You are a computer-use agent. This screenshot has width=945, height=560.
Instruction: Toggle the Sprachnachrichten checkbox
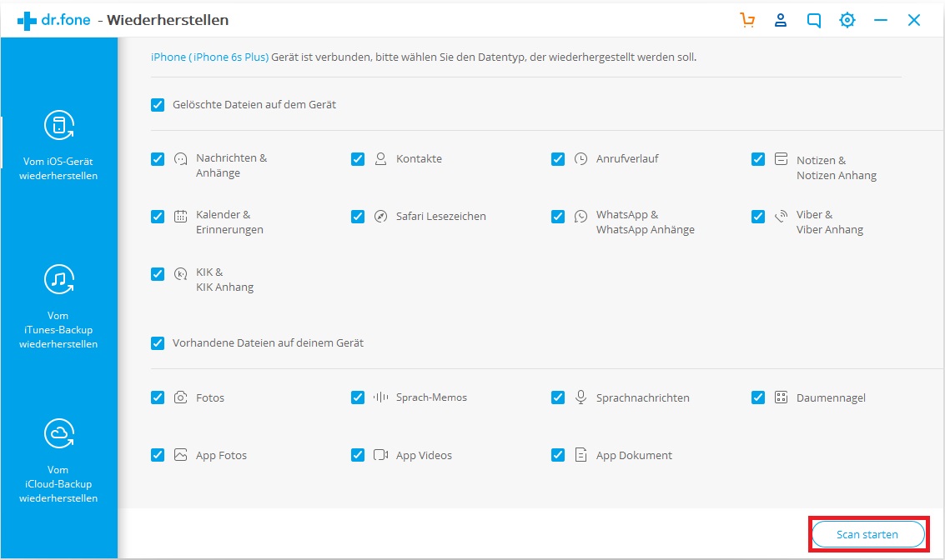(x=557, y=397)
